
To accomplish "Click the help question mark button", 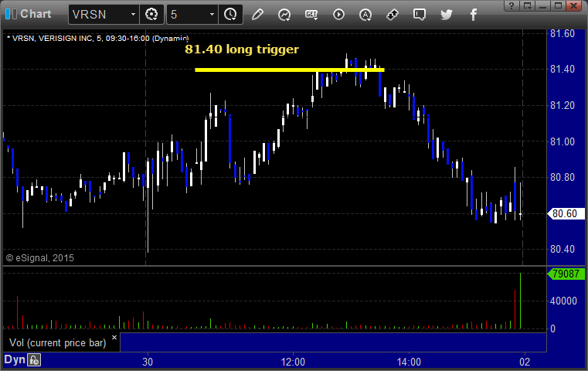I will [x=512, y=5].
